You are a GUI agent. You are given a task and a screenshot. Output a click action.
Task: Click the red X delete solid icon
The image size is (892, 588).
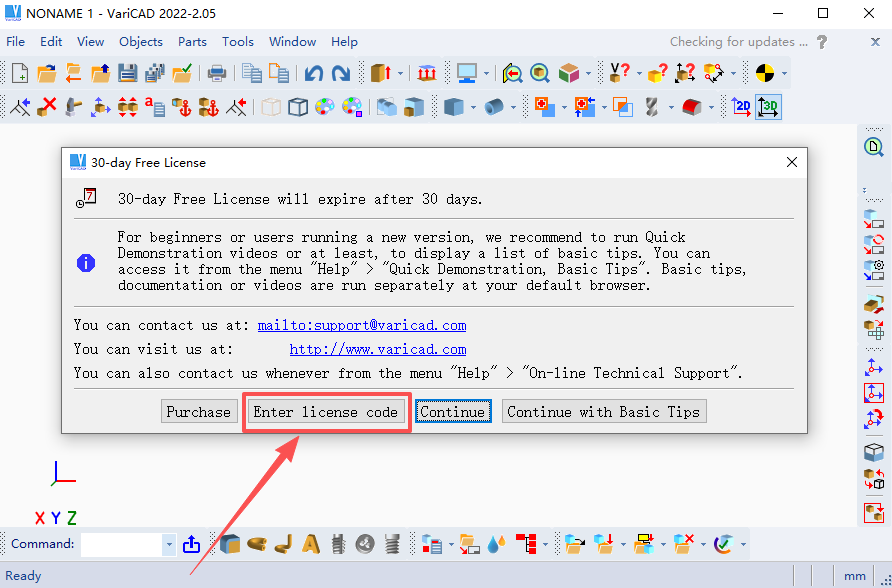tap(46, 106)
